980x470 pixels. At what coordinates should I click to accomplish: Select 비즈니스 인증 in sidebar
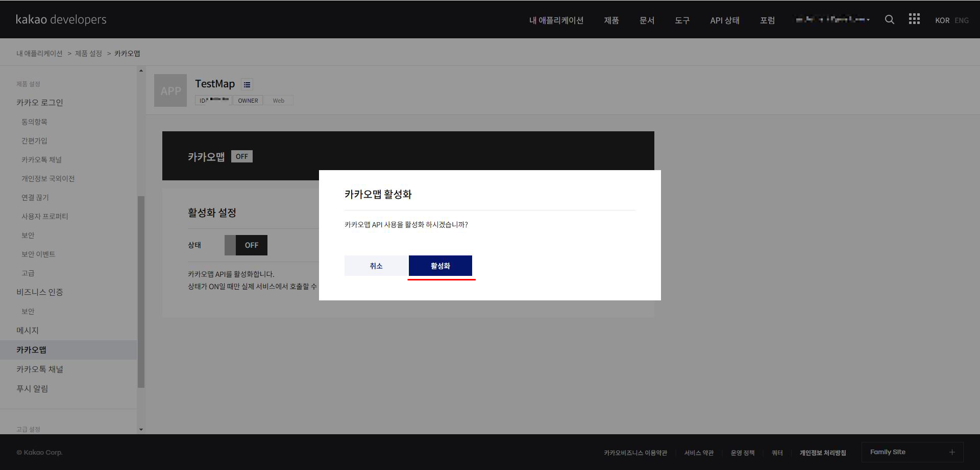(x=40, y=292)
